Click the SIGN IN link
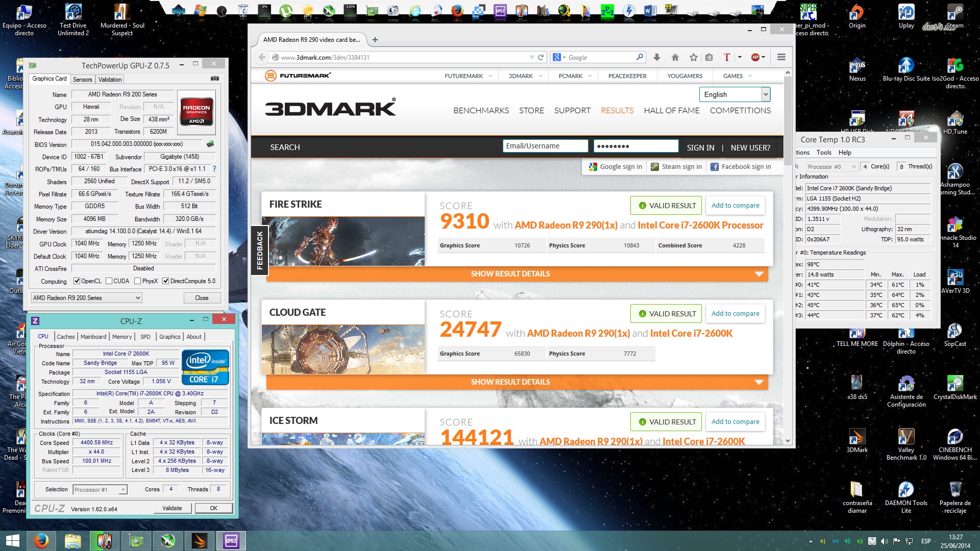Viewport: 980px width, 551px height. click(x=700, y=147)
